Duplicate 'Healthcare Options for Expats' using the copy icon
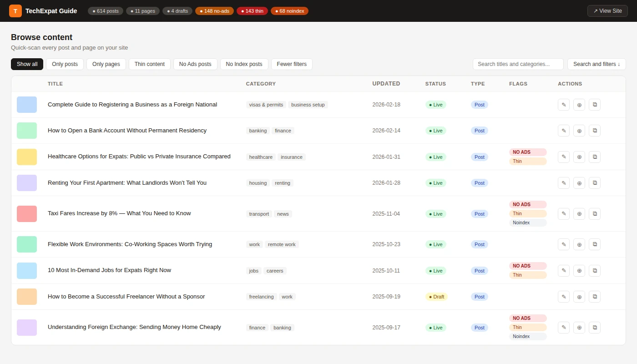This screenshot has height=364, width=637. tap(594, 157)
